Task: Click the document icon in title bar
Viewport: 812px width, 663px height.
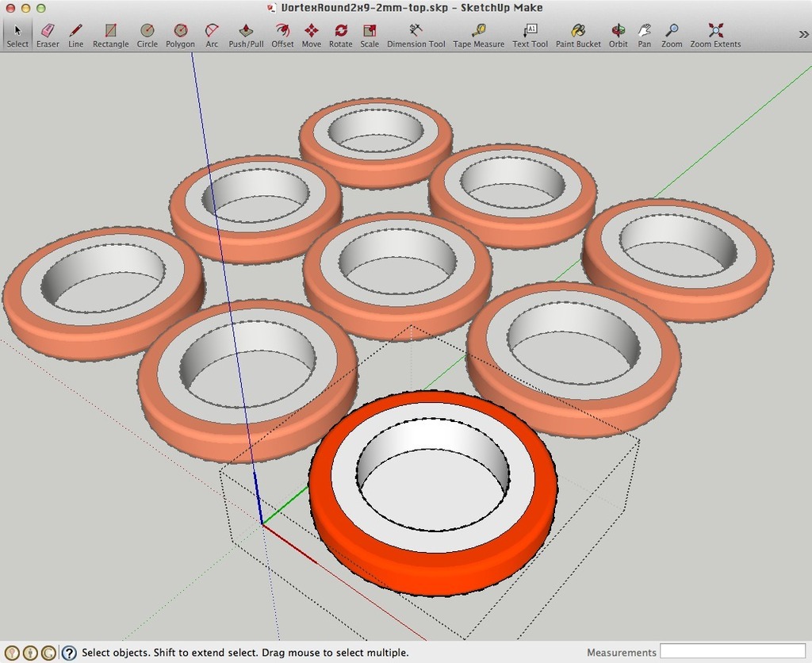Action: [271, 8]
